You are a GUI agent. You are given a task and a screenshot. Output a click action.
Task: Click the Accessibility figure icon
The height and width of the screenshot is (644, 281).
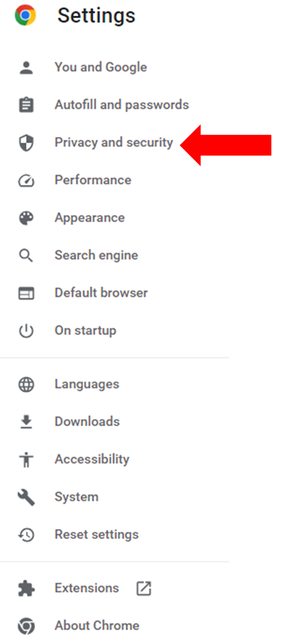pos(26,459)
